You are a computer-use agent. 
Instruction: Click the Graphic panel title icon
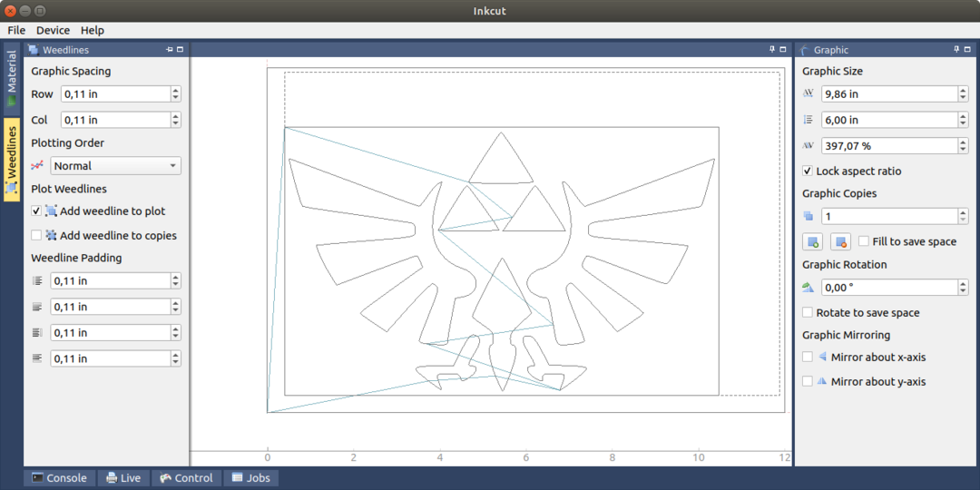[x=806, y=49]
